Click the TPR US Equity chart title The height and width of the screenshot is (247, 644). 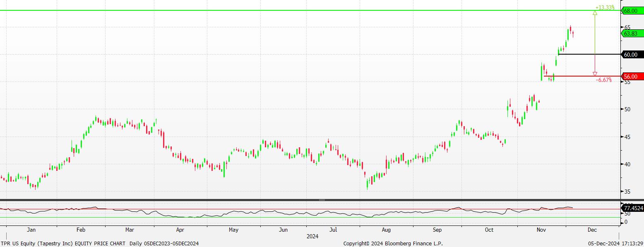100,243
